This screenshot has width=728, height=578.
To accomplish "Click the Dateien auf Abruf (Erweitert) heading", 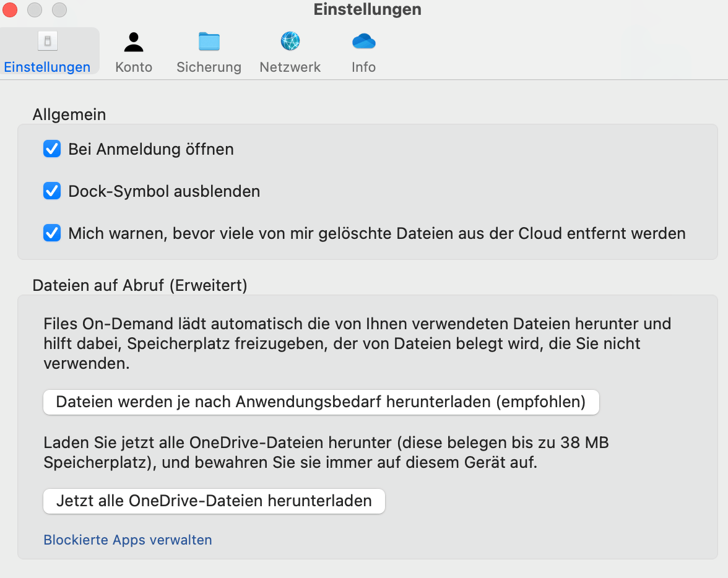I will [140, 285].
